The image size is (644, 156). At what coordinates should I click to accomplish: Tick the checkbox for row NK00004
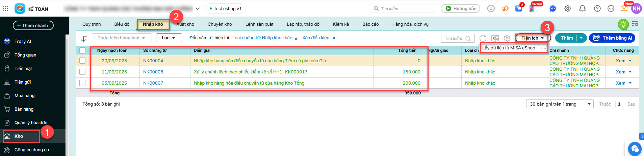click(x=82, y=61)
